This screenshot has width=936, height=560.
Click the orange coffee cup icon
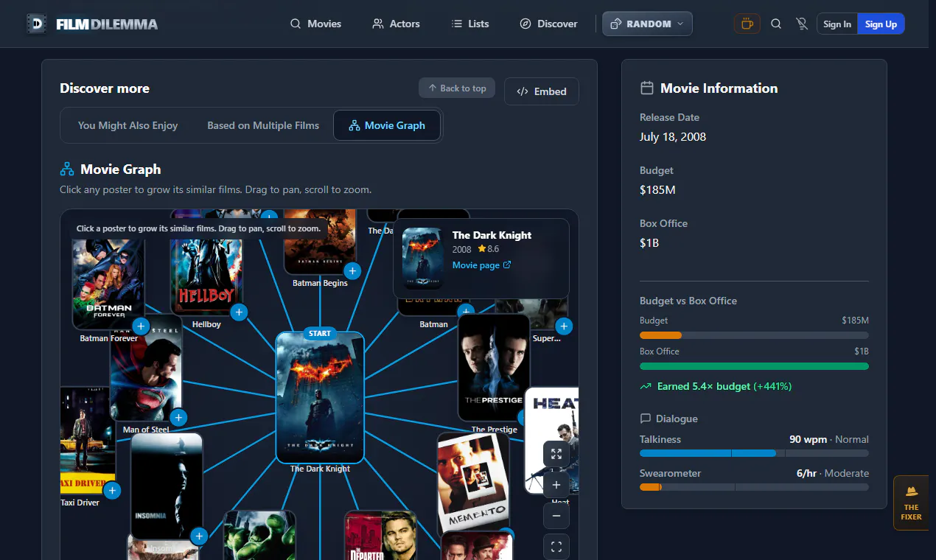(x=747, y=24)
